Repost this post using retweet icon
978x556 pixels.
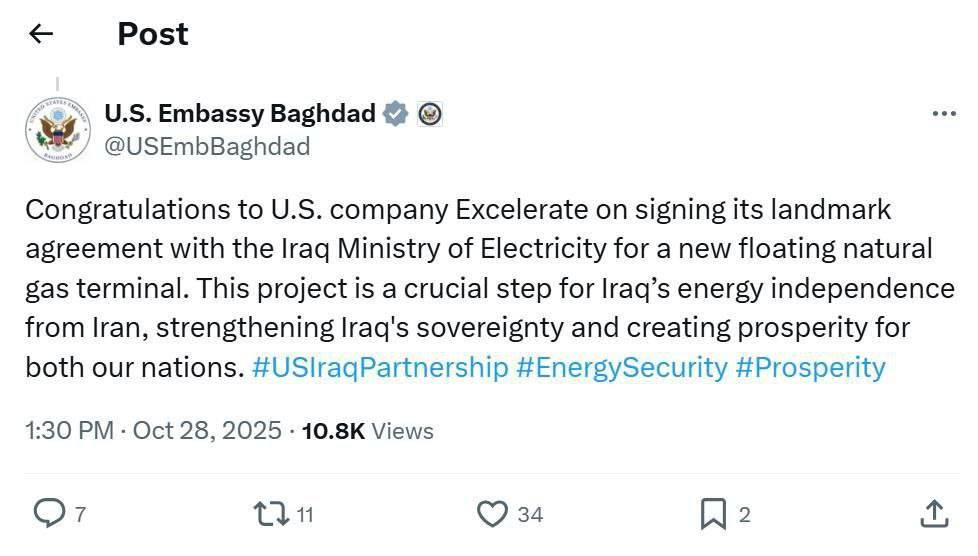[x=268, y=514]
